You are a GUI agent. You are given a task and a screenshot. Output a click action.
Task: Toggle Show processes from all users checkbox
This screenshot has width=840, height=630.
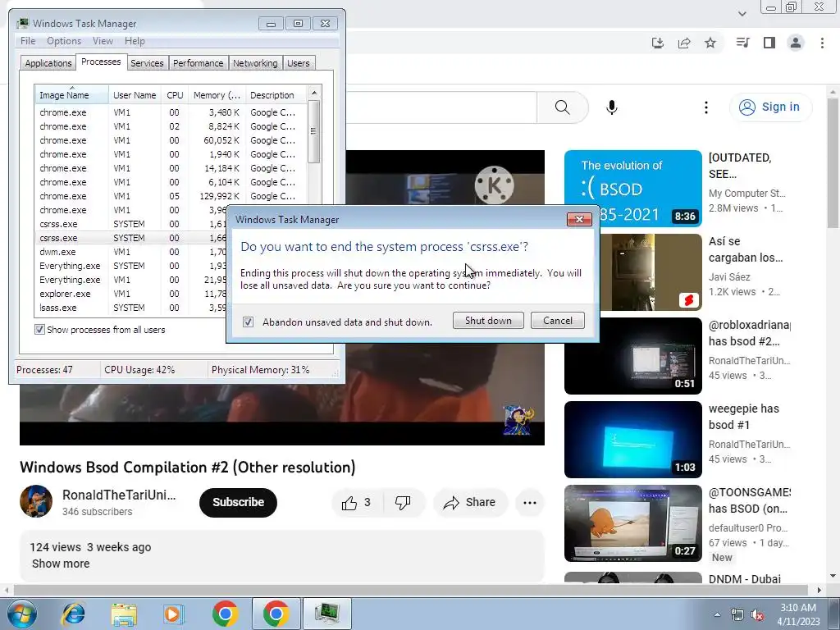point(39,330)
